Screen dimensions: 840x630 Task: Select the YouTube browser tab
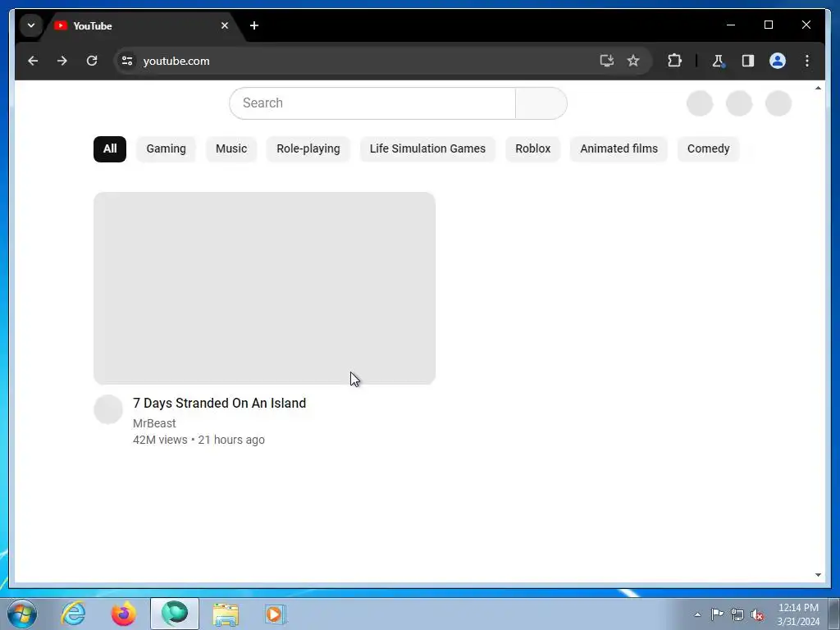click(141, 25)
